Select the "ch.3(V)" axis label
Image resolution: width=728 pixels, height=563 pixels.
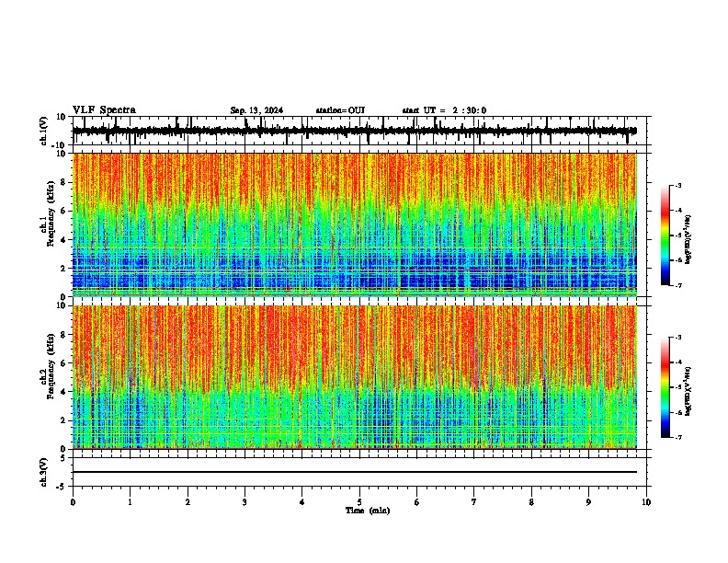(x=44, y=473)
